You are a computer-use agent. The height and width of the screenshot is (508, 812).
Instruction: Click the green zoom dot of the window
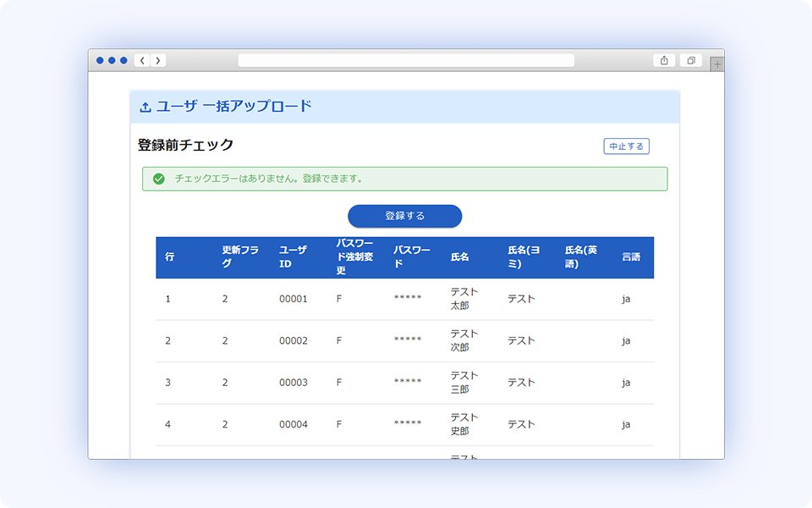(123, 60)
